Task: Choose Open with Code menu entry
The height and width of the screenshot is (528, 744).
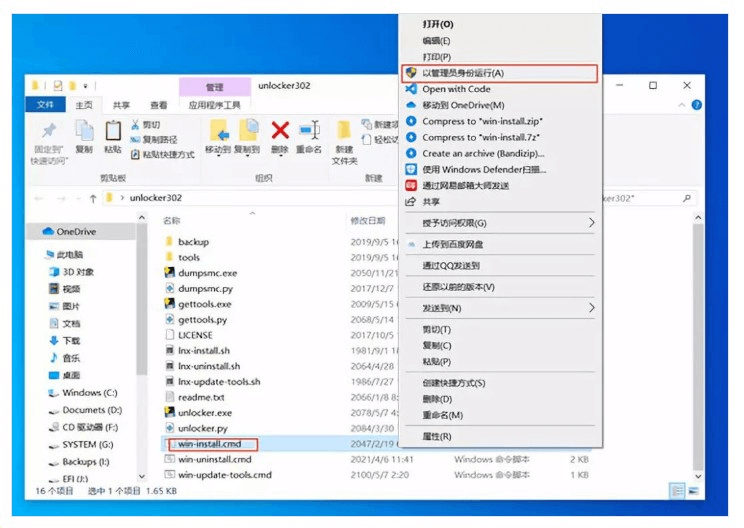Action: pyautogui.click(x=502, y=89)
